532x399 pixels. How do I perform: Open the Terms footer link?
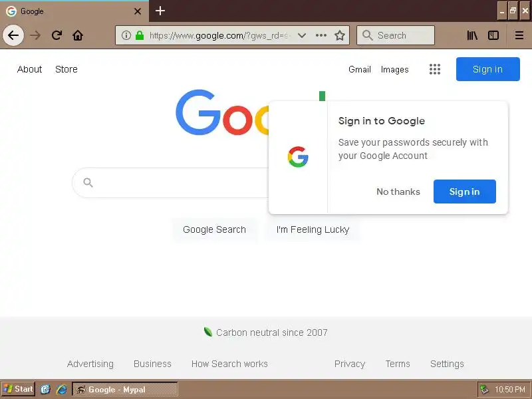click(x=398, y=364)
